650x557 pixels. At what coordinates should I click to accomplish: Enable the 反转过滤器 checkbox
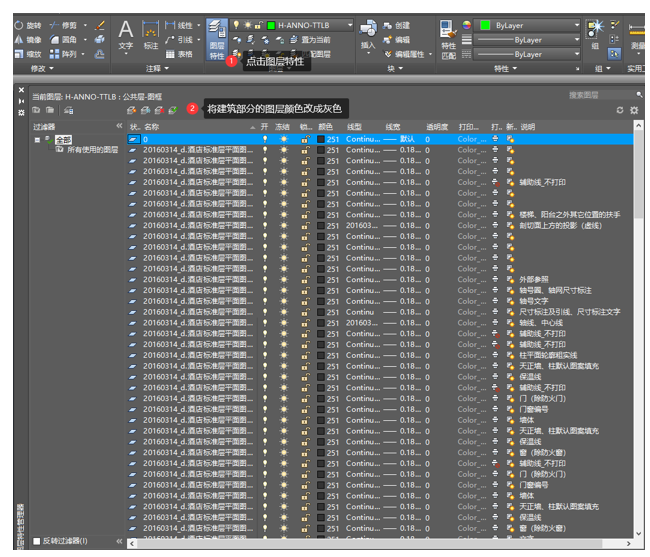tap(37, 541)
